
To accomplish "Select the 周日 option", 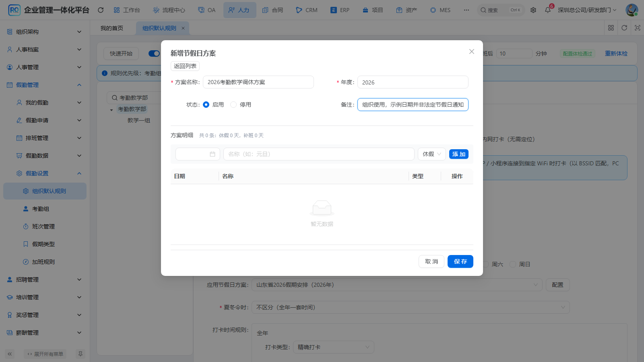I will point(513,264).
